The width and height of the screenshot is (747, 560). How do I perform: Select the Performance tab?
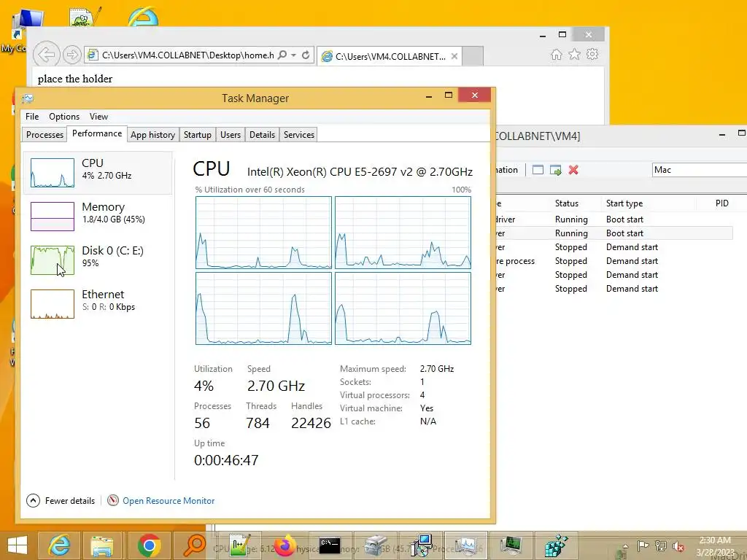point(97,134)
